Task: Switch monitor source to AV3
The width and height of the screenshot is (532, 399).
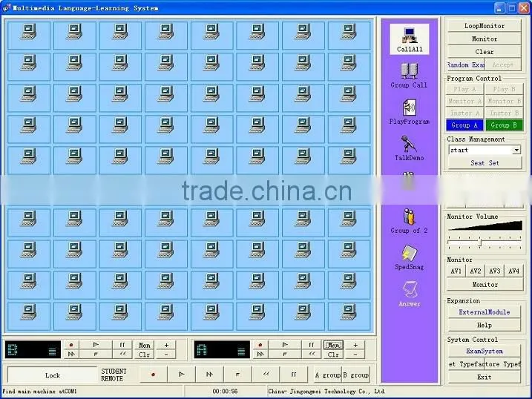Action: [494, 271]
